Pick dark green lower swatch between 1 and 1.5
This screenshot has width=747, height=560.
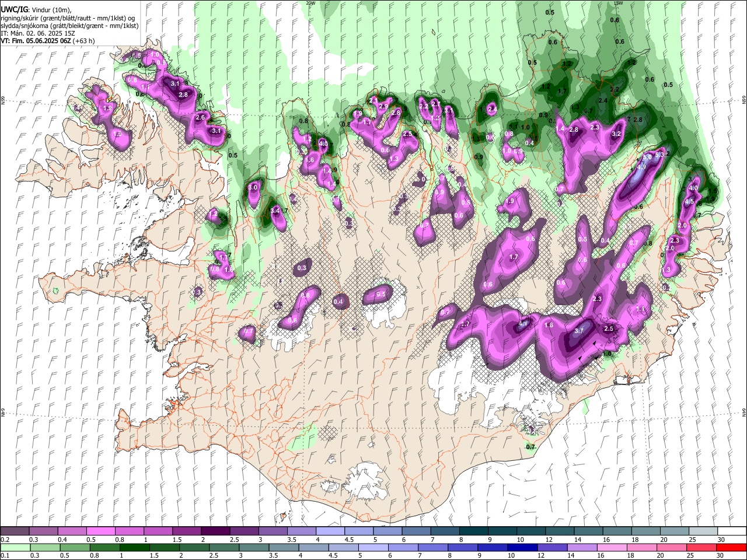[134, 547]
